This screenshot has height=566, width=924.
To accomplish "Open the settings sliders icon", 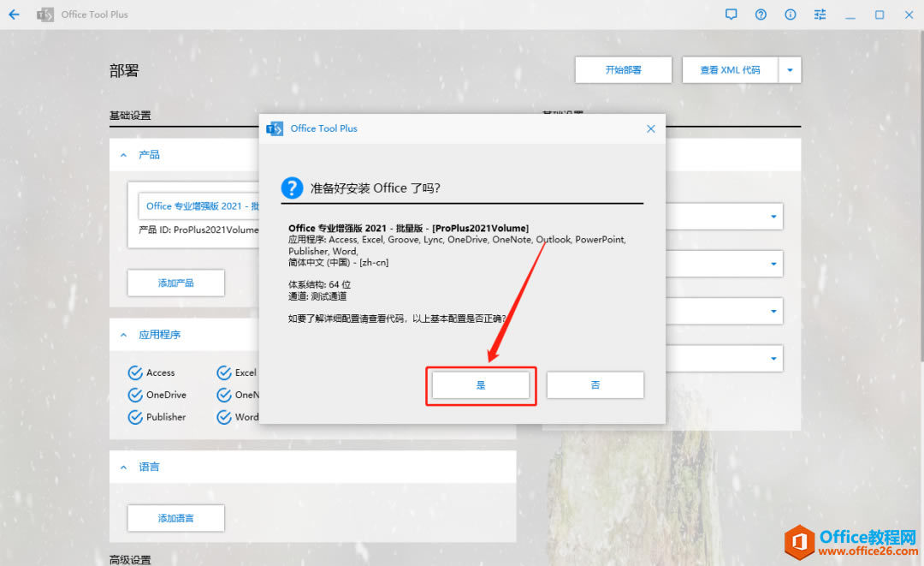I will coord(820,15).
